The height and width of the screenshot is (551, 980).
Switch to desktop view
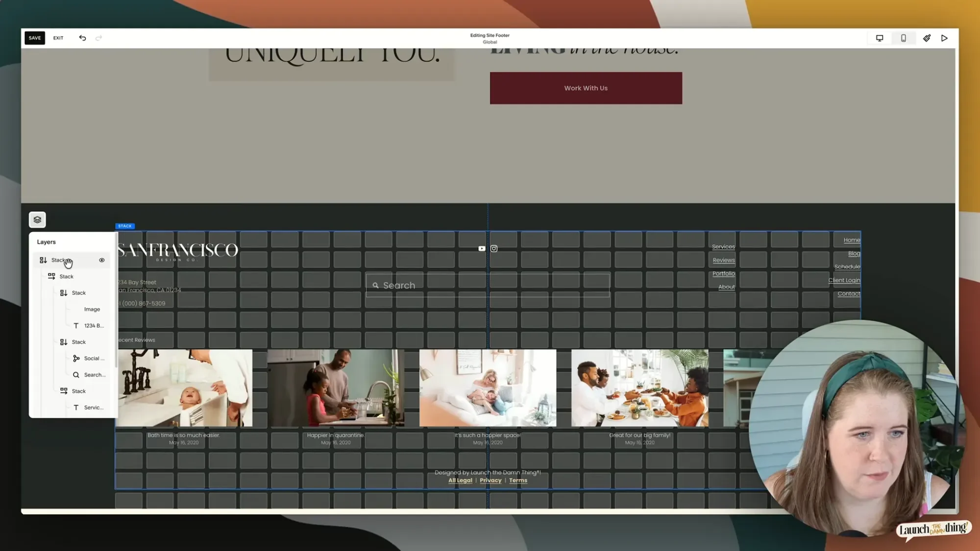(880, 38)
